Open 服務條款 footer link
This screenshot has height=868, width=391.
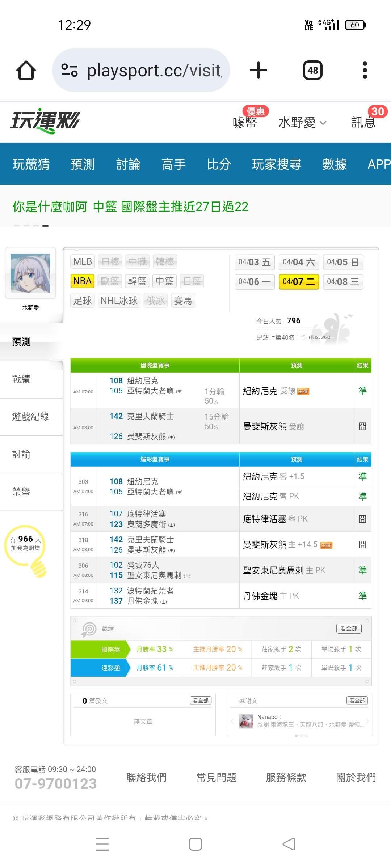286,777
